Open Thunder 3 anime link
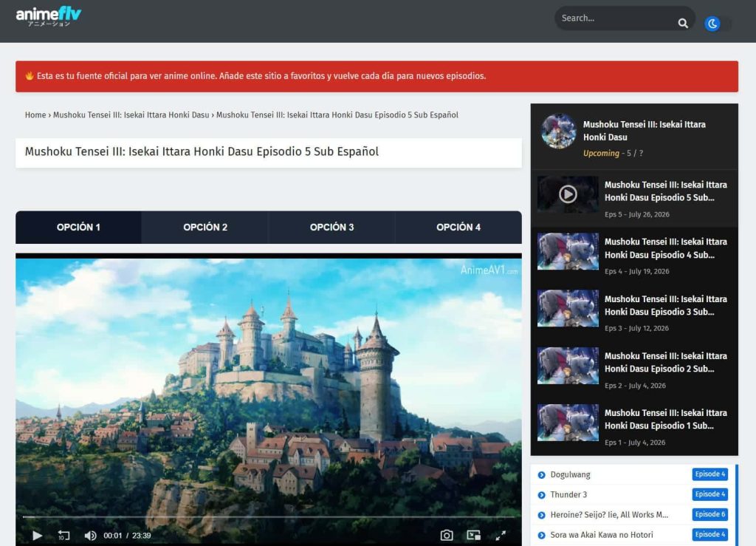Screen dimensions: 756x546 568,494
